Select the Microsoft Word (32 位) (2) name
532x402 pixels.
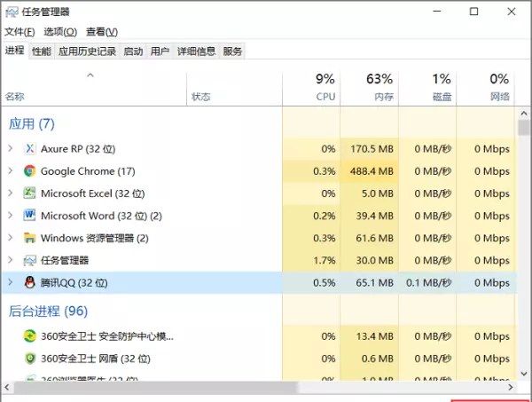[101, 216]
